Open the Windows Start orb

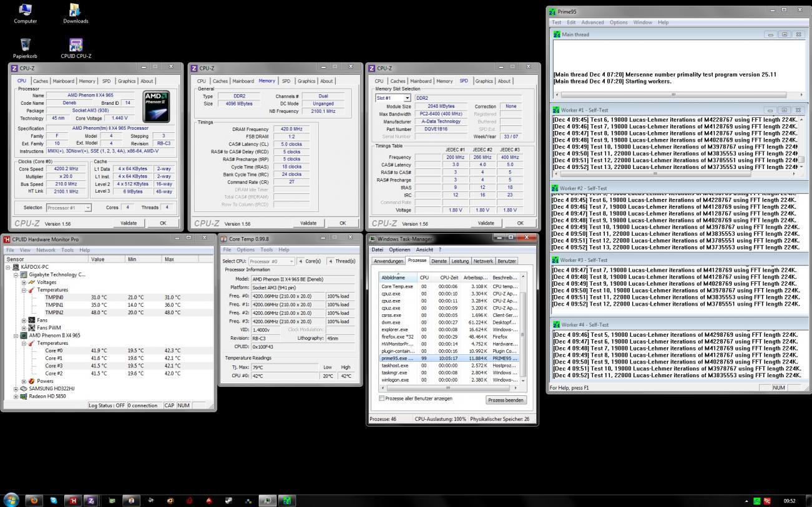pyautogui.click(x=11, y=500)
